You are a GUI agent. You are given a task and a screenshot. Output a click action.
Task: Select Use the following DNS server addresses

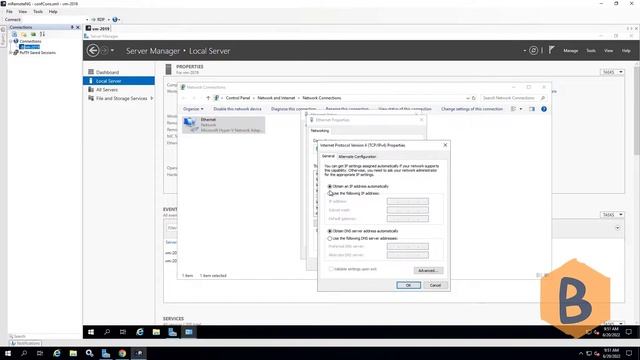point(330,238)
